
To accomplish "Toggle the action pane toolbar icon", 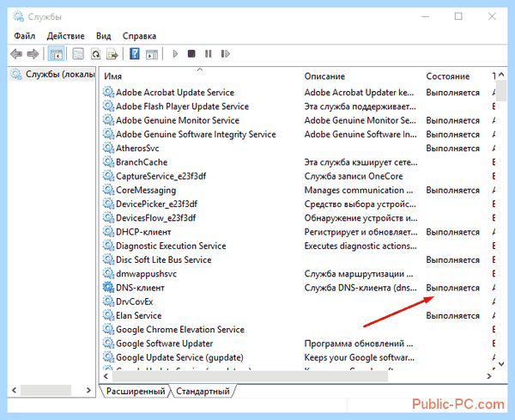I will pos(152,53).
